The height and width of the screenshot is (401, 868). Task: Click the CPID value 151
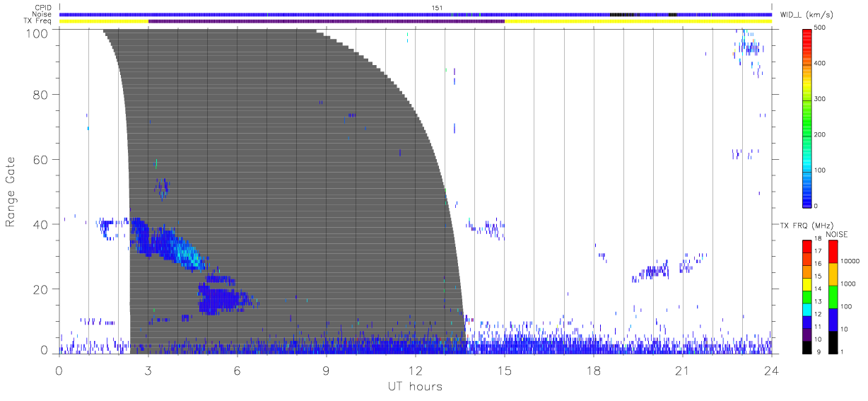pyautogui.click(x=436, y=8)
